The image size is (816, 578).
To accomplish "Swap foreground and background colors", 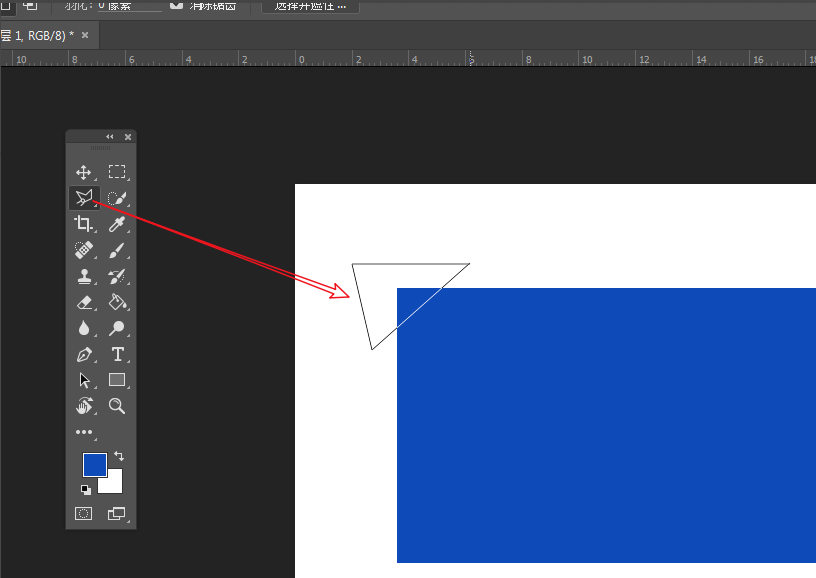I will [x=118, y=456].
